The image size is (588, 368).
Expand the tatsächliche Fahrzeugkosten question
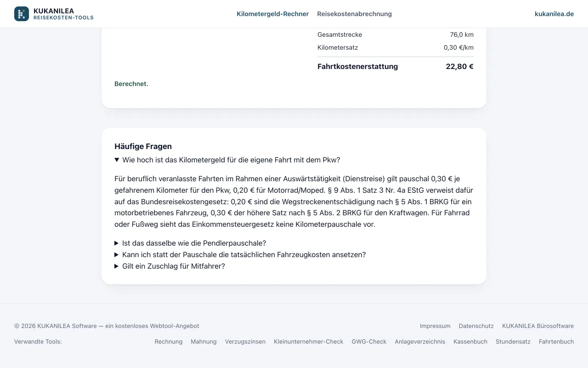coord(294,254)
